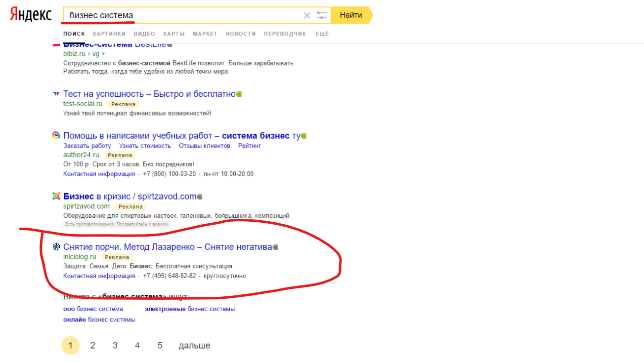Click phone number +7 (495) 648-82-82

[169, 276]
